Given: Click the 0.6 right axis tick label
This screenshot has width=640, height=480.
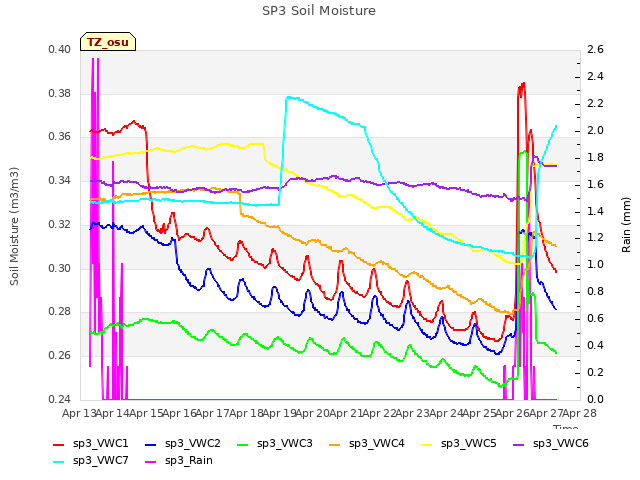Looking at the screenshot, I should (596, 318).
